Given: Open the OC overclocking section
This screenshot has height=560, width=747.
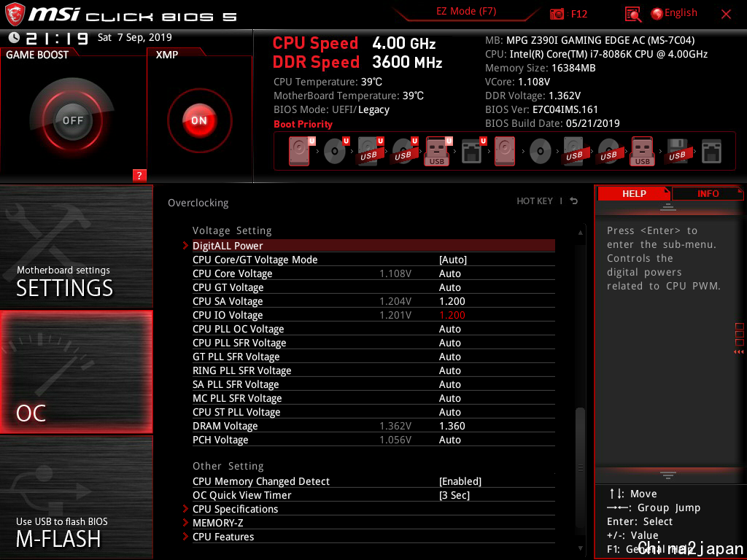Looking at the screenshot, I should coord(76,372).
